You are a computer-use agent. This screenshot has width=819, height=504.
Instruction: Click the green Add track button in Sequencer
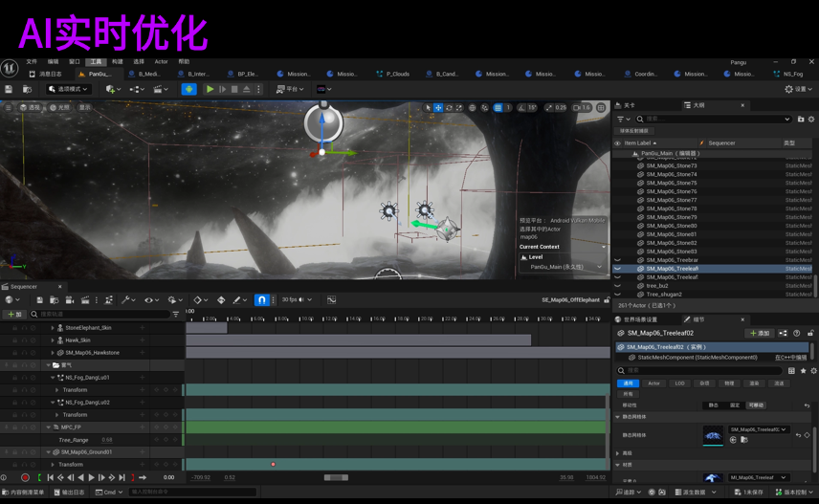click(13, 314)
